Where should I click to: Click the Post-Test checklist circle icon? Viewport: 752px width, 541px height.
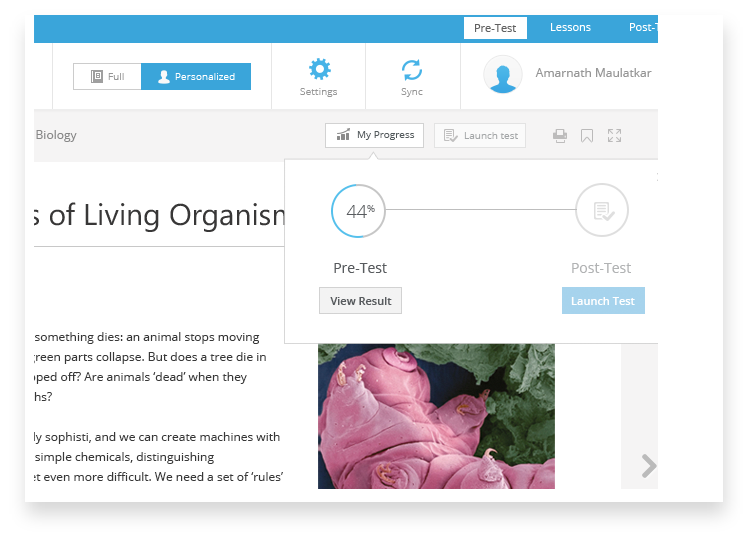point(602,210)
